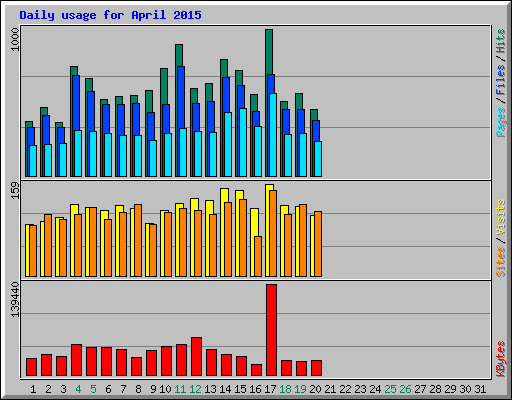This screenshot has height=400, width=512.
Task: Click the 1000 axis value label
Action: coord(15,40)
